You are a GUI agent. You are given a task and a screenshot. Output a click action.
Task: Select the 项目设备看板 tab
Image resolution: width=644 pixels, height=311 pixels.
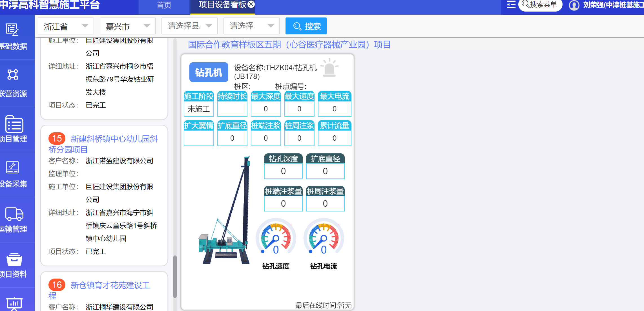(222, 5)
